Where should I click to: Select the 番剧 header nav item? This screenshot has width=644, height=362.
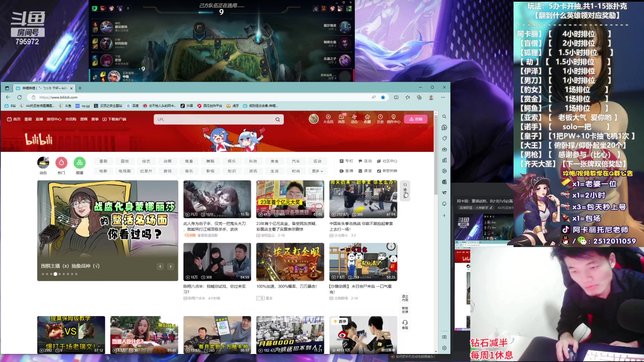[28, 119]
